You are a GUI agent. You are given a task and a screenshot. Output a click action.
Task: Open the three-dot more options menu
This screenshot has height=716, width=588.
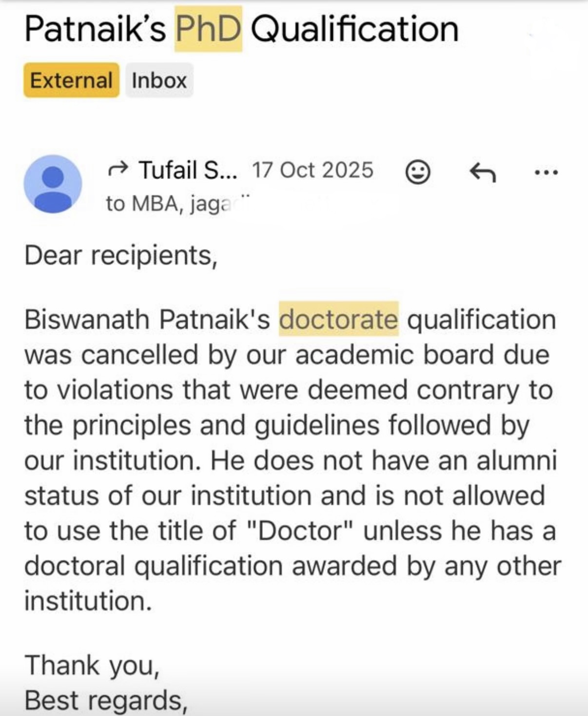click(x=547, y=171)
